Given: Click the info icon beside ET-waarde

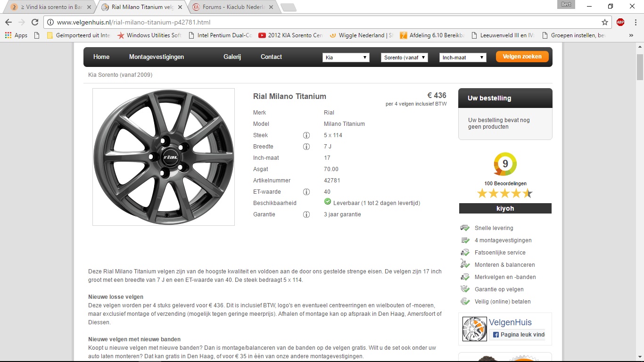Looking at the screenshot, I should [x=306, y=192].
